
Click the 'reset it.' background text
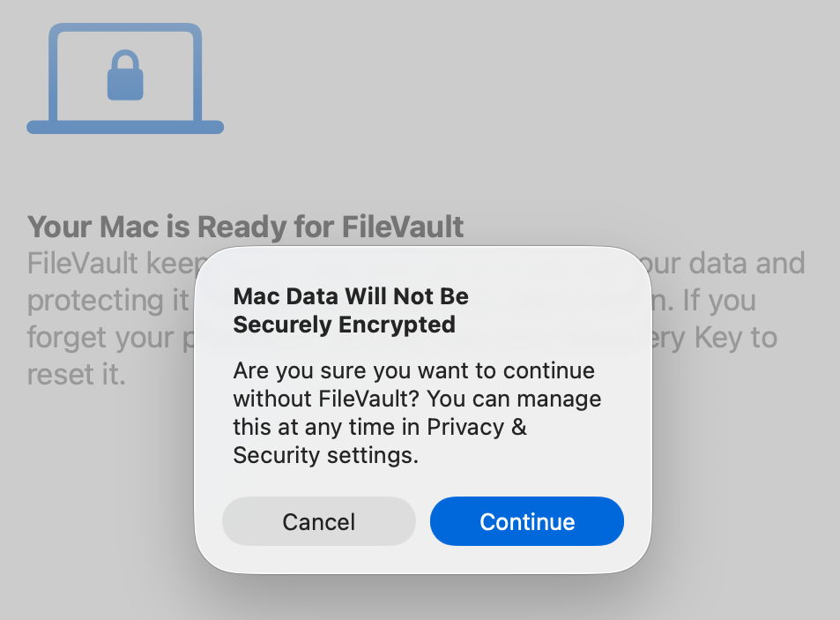(x=77, y=374)
